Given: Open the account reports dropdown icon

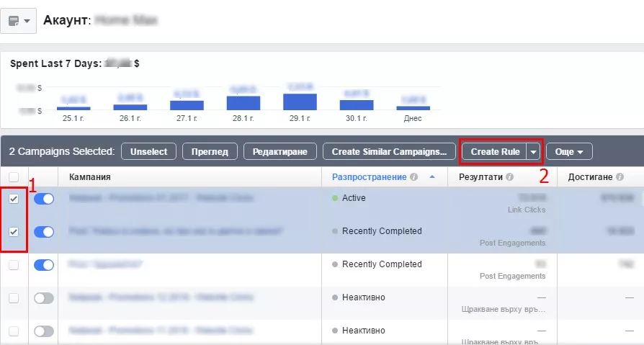Looking at the screenshot, I should [x=19, y=21].
